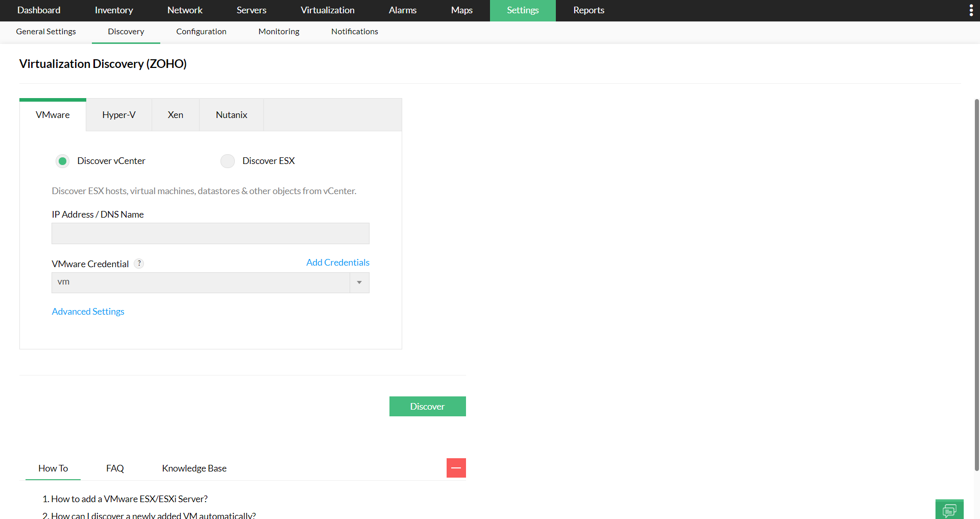The height and width of the screenshot is (519, 980).
Task: Switch to Configuration sub-tab
Action: pos(202,32)
